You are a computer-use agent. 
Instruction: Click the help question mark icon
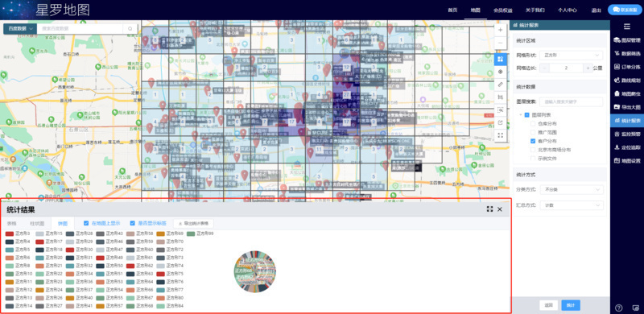[618, 308]
